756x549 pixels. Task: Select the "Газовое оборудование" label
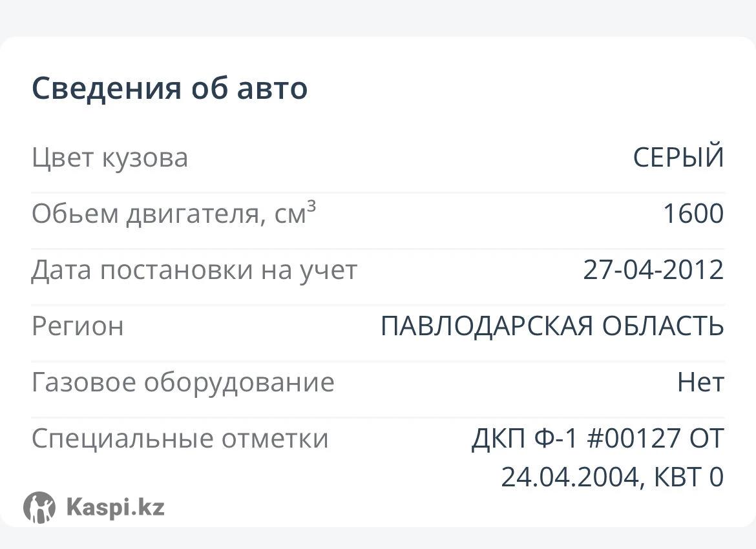tap(183, 382)
